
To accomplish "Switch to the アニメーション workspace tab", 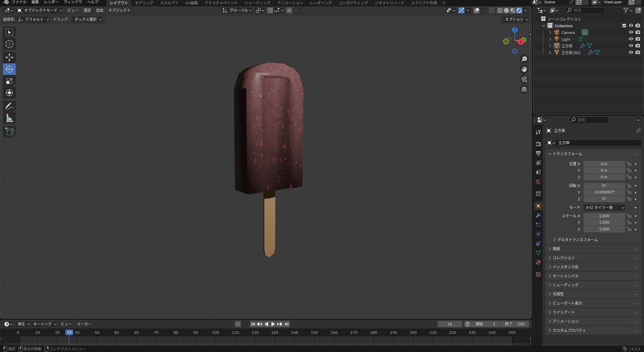I will click(x=291, y=3).
